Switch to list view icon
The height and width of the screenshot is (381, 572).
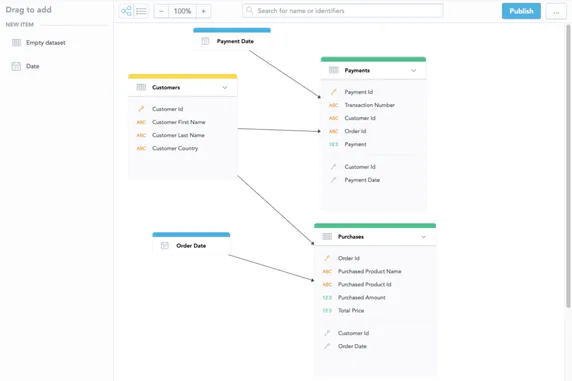point(141,11)
